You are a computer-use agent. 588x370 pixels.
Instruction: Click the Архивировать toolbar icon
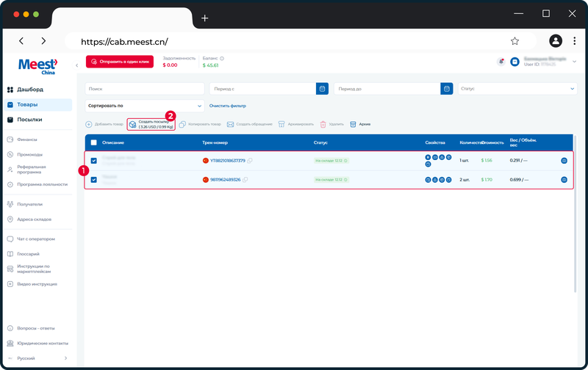point(282,124)
